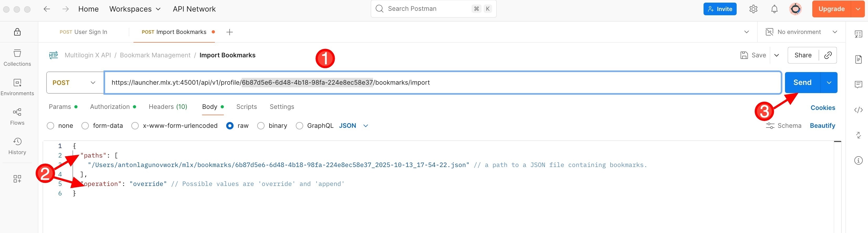Open the Environments sidebar panel
This screenshot has height=233, width=868.
coord(17,87)
